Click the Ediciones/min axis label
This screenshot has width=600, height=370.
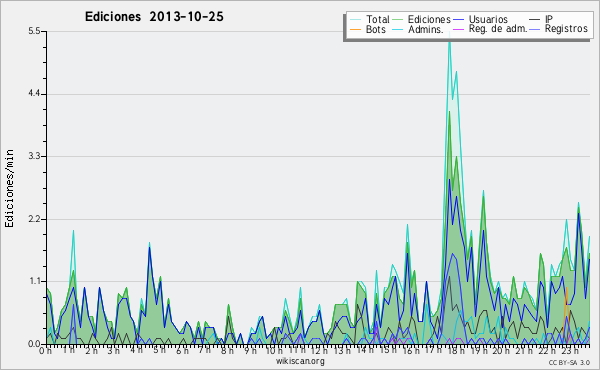[9, 188]
